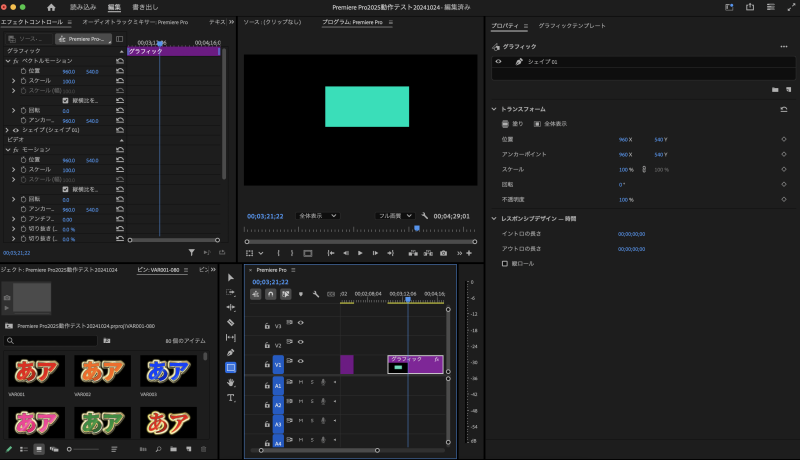Select the Selection arrow tool

(231, 277)
